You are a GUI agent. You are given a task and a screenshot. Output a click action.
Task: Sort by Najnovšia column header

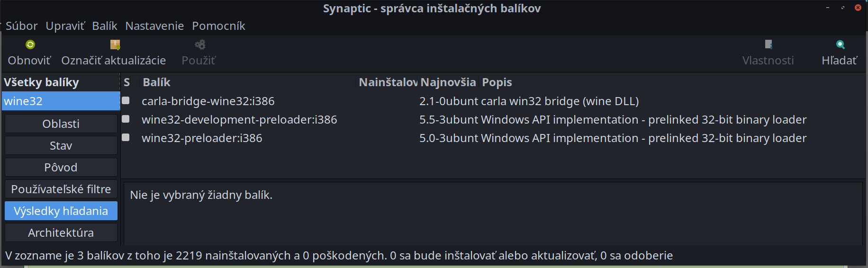point(448,82)
